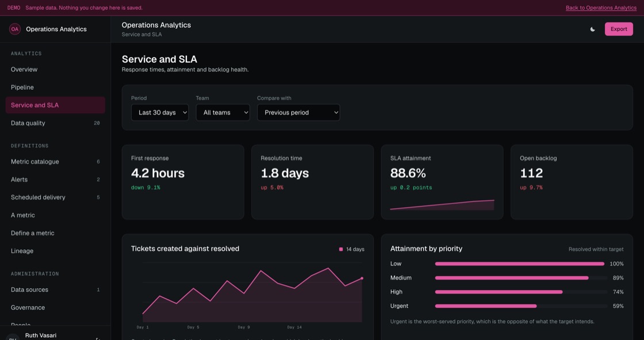Image resolution: width=644 pixels, height=340 pixels.
Task: Click the 74% value in the High row
Action: coord(618,292)
